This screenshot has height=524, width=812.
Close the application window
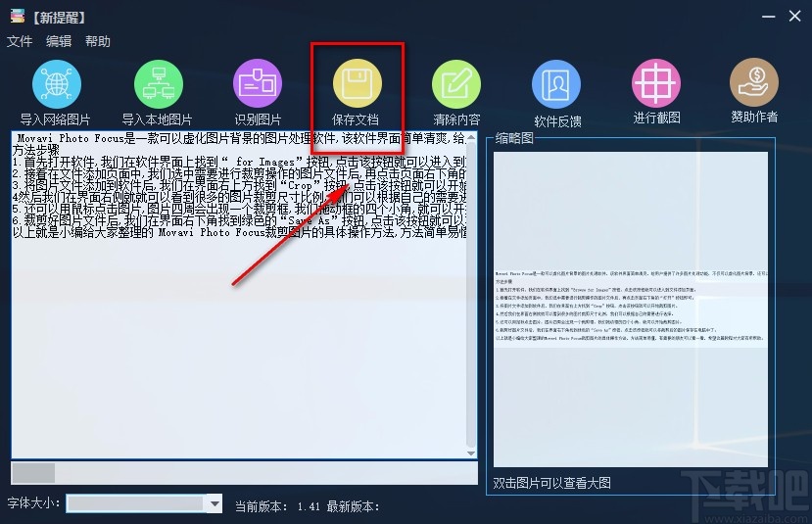coord(795,16)
